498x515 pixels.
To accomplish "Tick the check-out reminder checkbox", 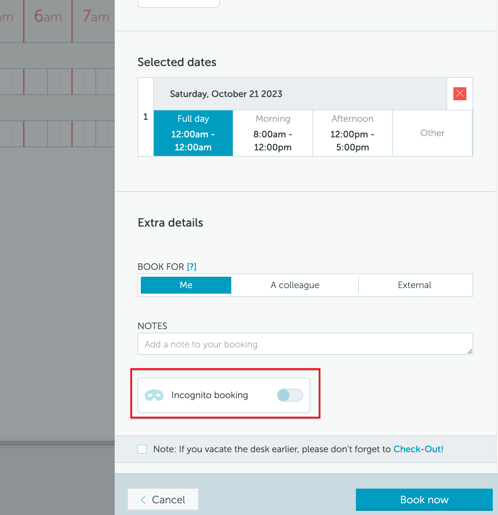I will 142,449.
